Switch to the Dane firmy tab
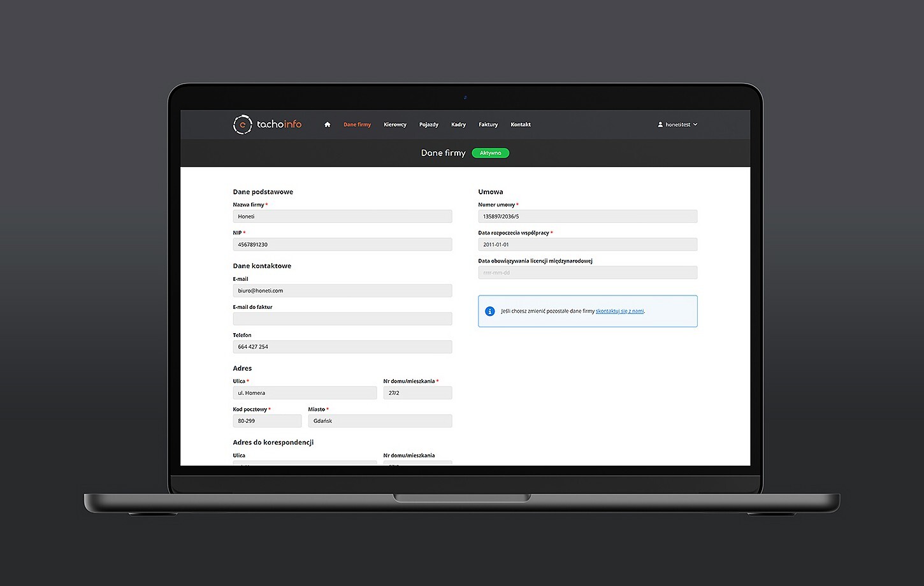 pos(357,124)
